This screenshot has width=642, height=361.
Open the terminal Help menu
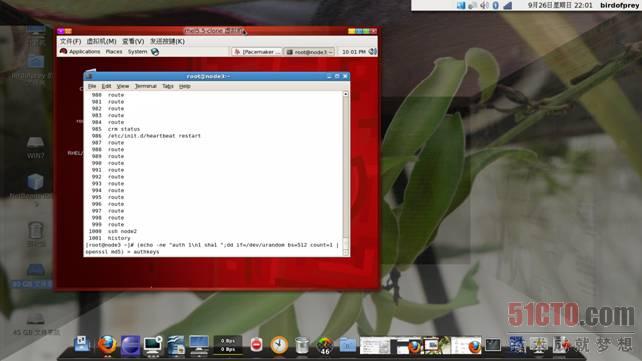[185, 86]
